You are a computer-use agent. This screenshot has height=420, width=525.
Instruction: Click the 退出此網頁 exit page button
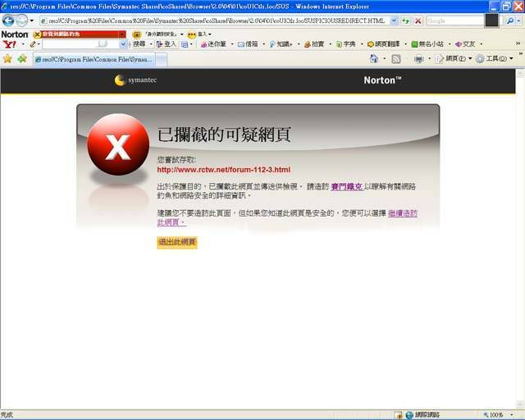tap(177, 242)
